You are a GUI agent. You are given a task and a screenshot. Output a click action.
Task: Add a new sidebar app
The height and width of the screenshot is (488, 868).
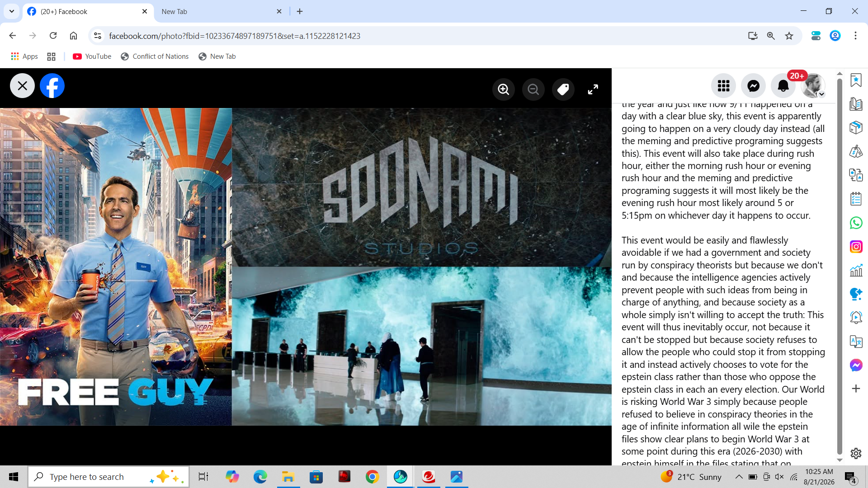(x=856, y=389)
